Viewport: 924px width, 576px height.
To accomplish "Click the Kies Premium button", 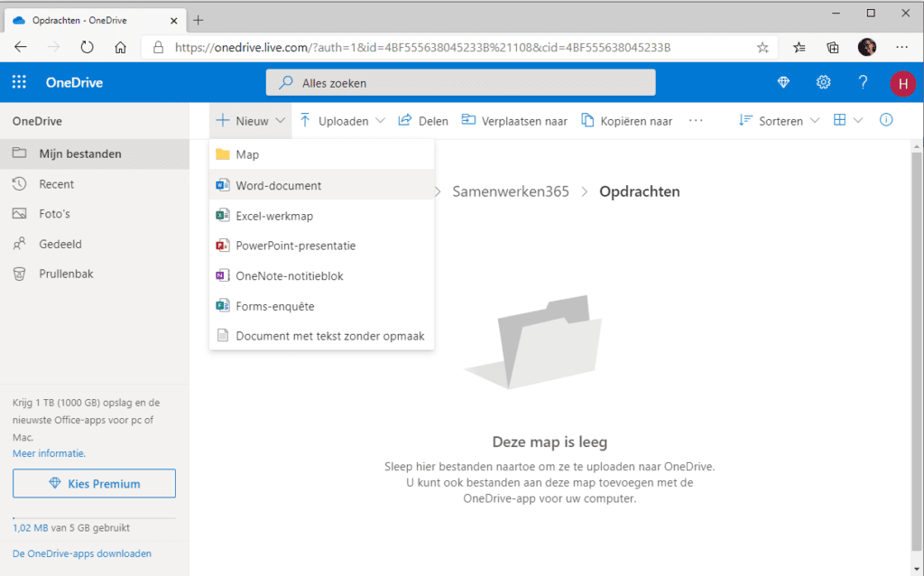I will click(94, 483).
